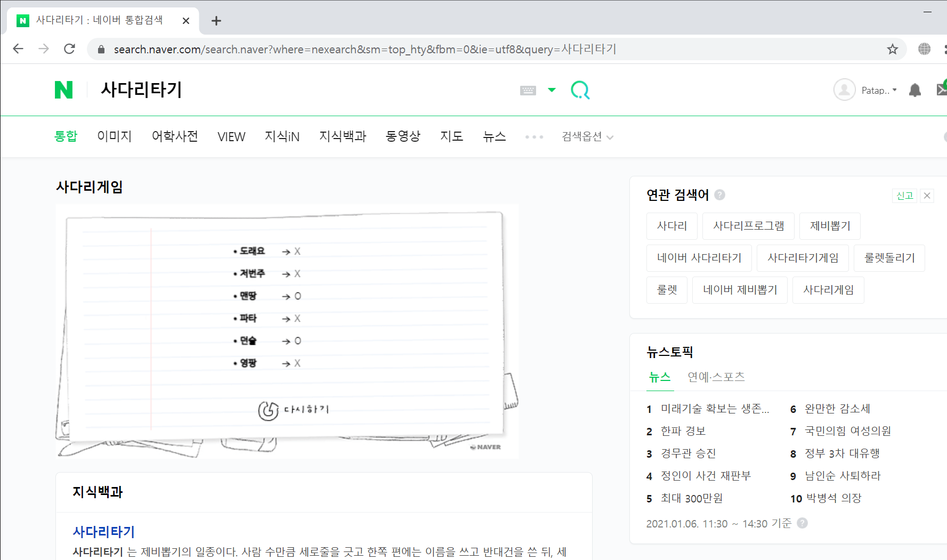Click related keyword 네이버 사다리타기
The height and width of the screenshot is (560, 947).
click(699, 258)
